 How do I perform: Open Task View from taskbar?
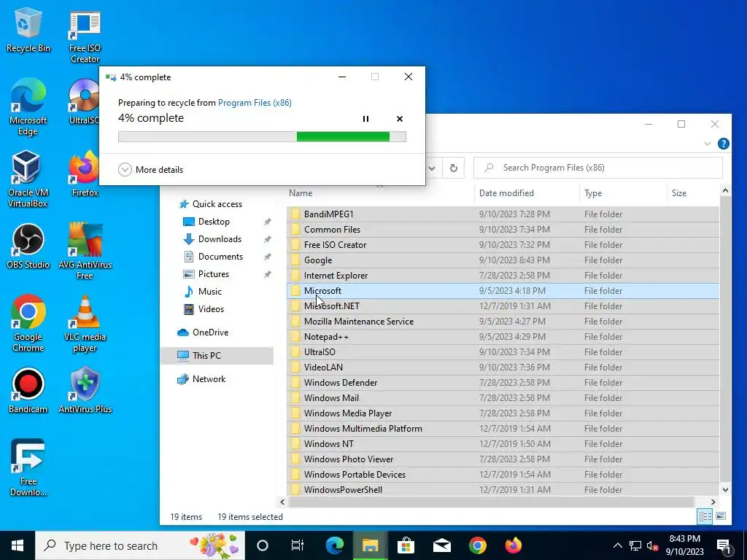(298, 545)
